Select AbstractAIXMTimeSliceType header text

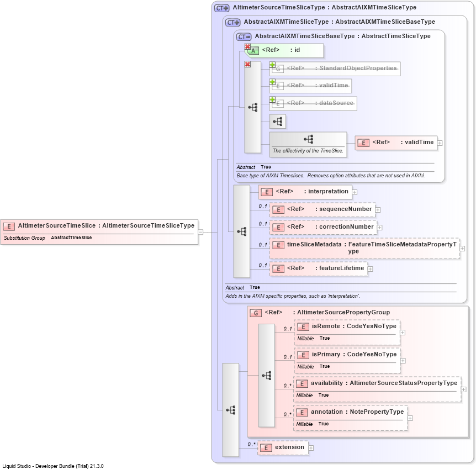coord(340,22)
